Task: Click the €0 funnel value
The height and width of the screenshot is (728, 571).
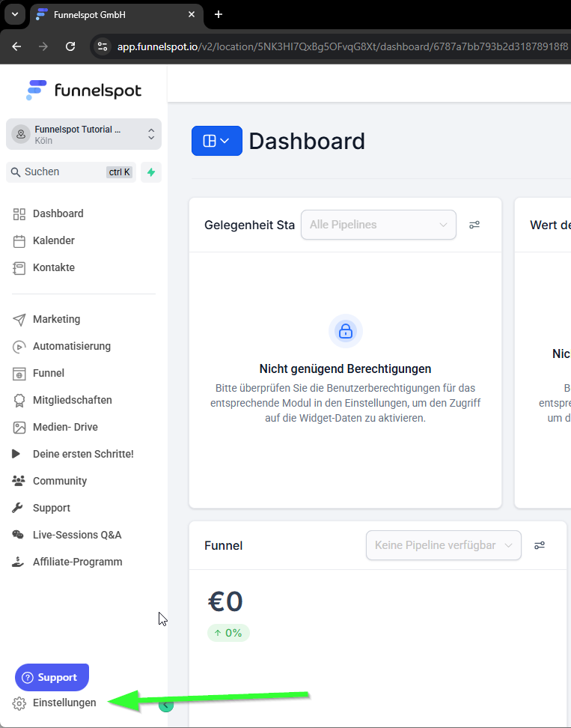Action: coord(225,601)
